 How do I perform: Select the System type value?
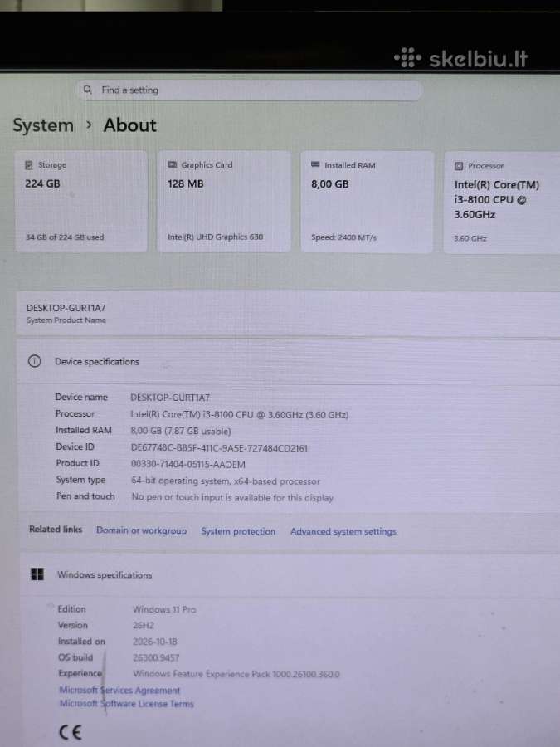point(226,481)
